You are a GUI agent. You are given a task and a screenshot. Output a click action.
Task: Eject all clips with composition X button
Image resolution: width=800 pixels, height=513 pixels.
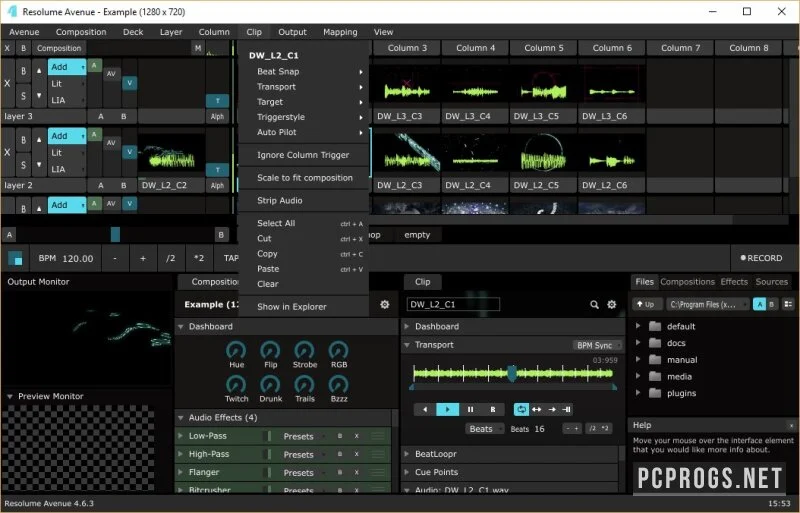click(7, 48)
